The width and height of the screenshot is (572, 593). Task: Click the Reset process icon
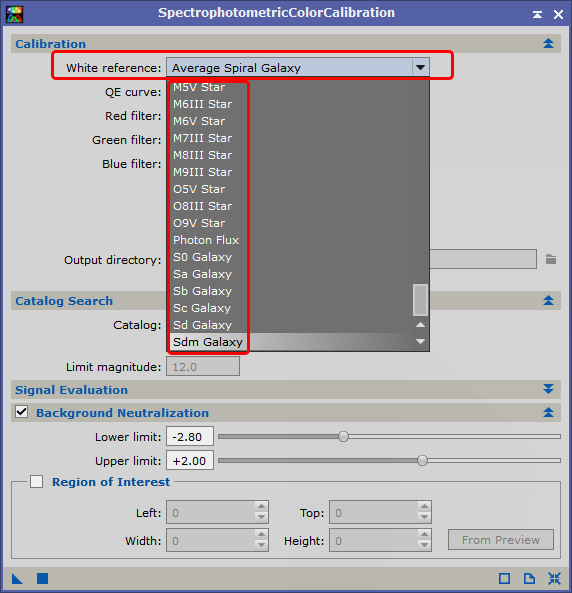(x=554, y=578)
